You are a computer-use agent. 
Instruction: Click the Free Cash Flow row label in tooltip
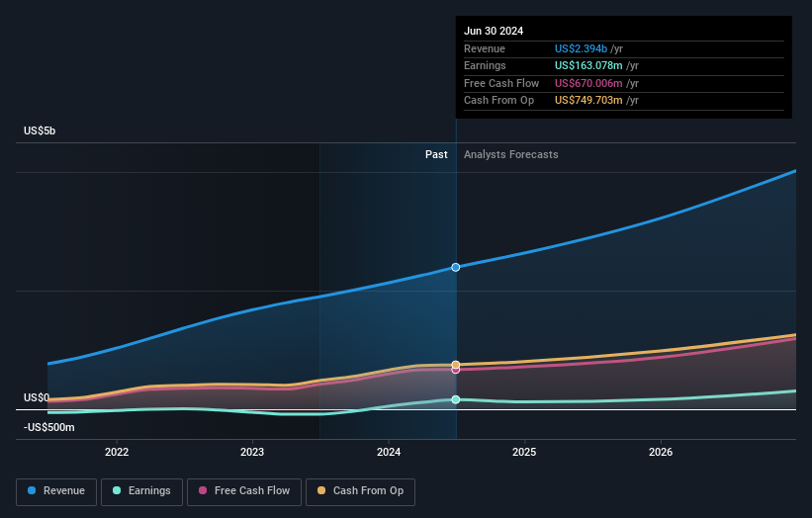(501, 83)
